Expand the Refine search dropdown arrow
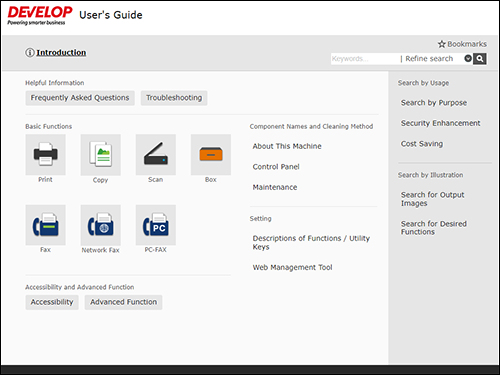500x375 pixels. [468, 59]
